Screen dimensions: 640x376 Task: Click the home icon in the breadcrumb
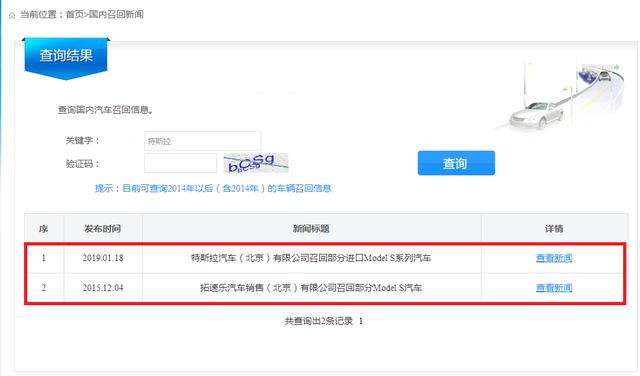(x=12, y=15)
